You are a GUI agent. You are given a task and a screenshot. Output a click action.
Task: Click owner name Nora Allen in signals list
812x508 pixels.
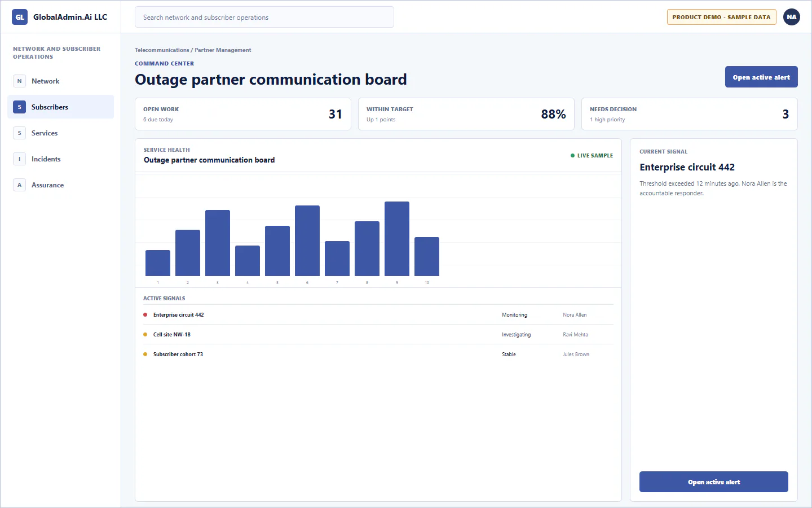point(575,315)
